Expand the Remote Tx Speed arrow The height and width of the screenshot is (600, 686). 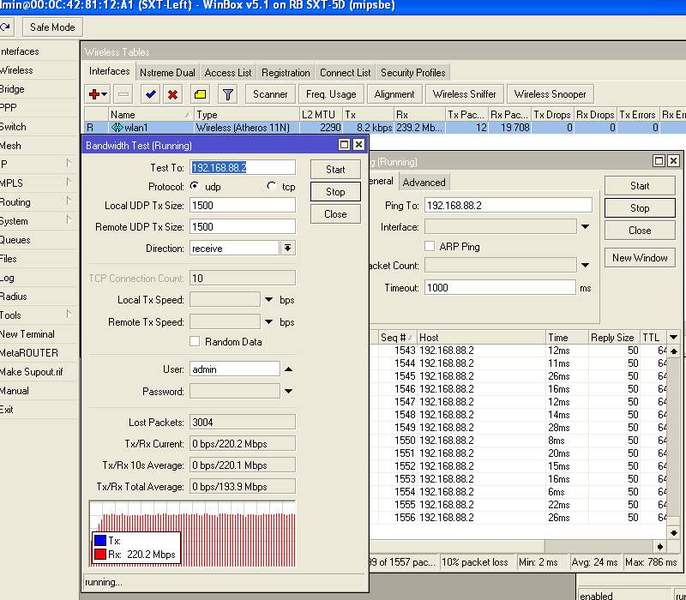coord(269,322)
